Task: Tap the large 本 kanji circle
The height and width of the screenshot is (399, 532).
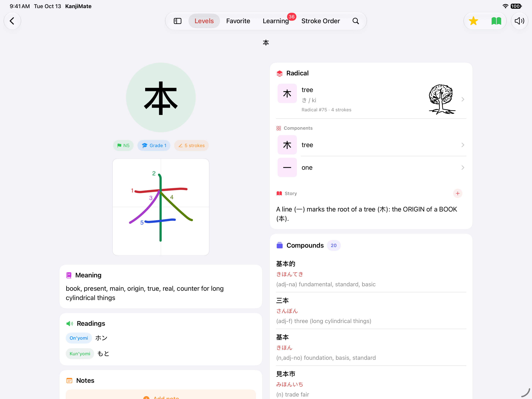Action: (x=161, y=97)
